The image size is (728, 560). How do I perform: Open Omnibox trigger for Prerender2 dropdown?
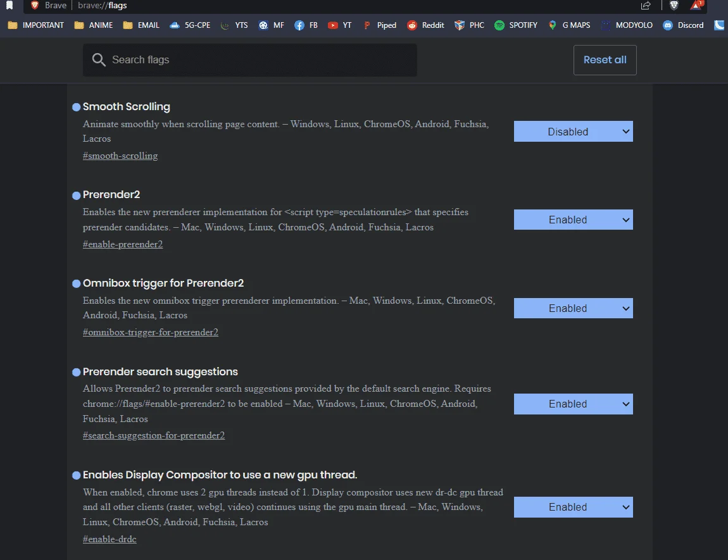573,308
